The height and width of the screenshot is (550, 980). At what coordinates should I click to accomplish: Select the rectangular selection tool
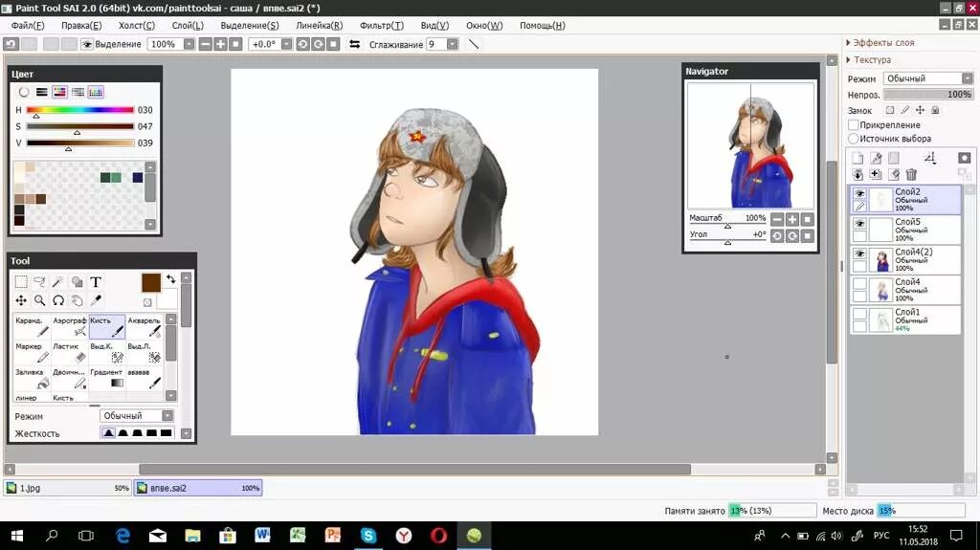(x=21, y=282)
